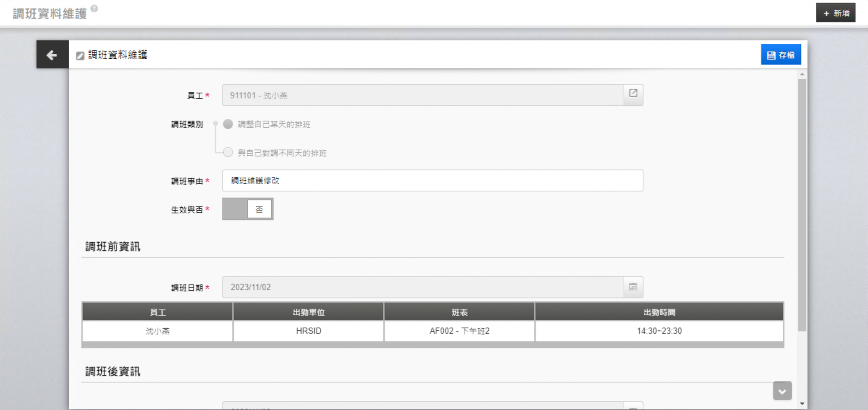868x410 pixels.
Task: Toggle the 生效與否 switch
Action: 248,209
